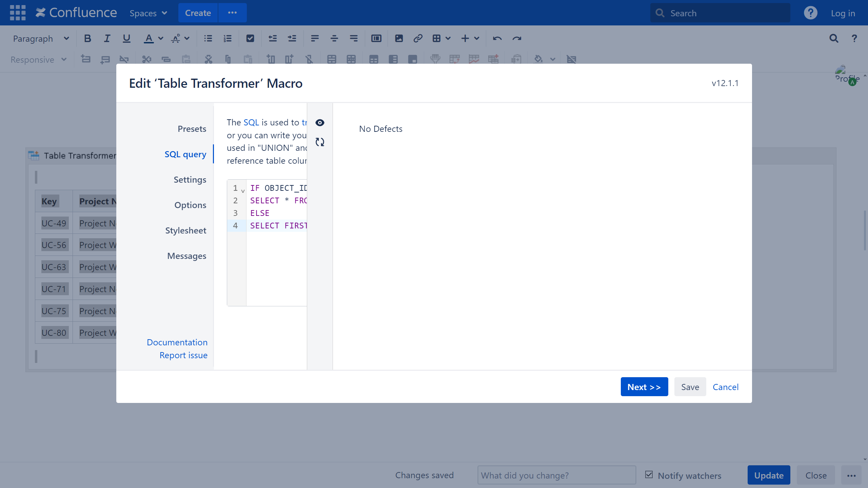868x488 pixels.
Task: Click the bullet list icon
Action: tap(208, 38)
